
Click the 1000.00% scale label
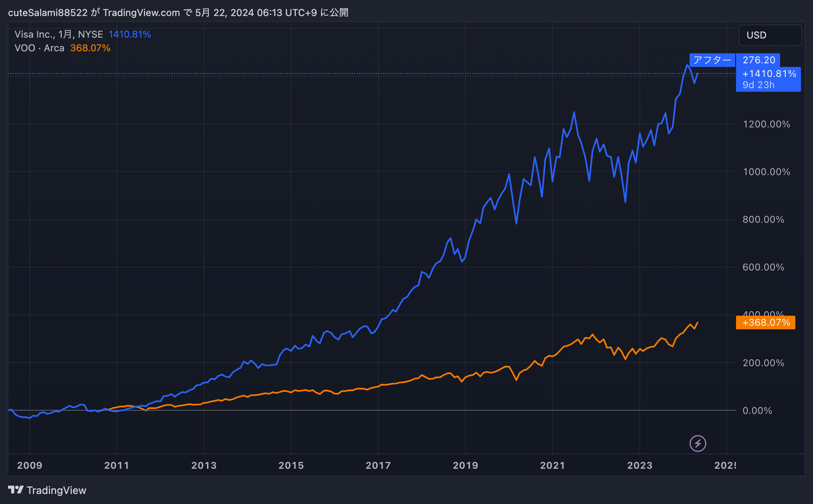[766, 172]
